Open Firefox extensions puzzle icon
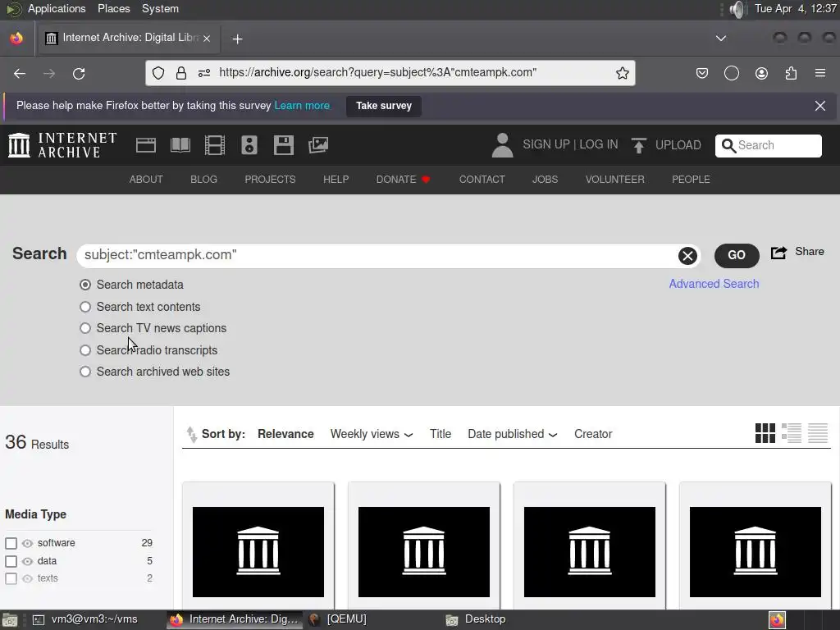The width and height of the screenshot is (840, 630). pyautogui.click(x=791, y=73)
